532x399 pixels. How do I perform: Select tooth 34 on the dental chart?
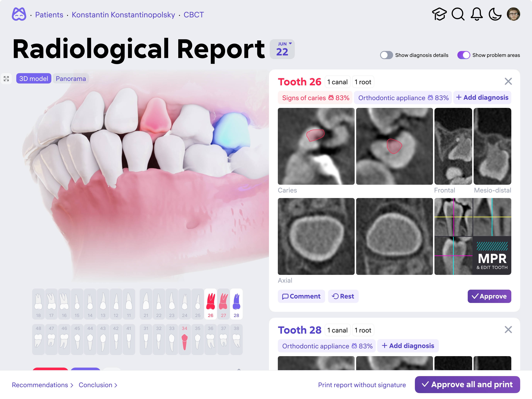(185, 340)
